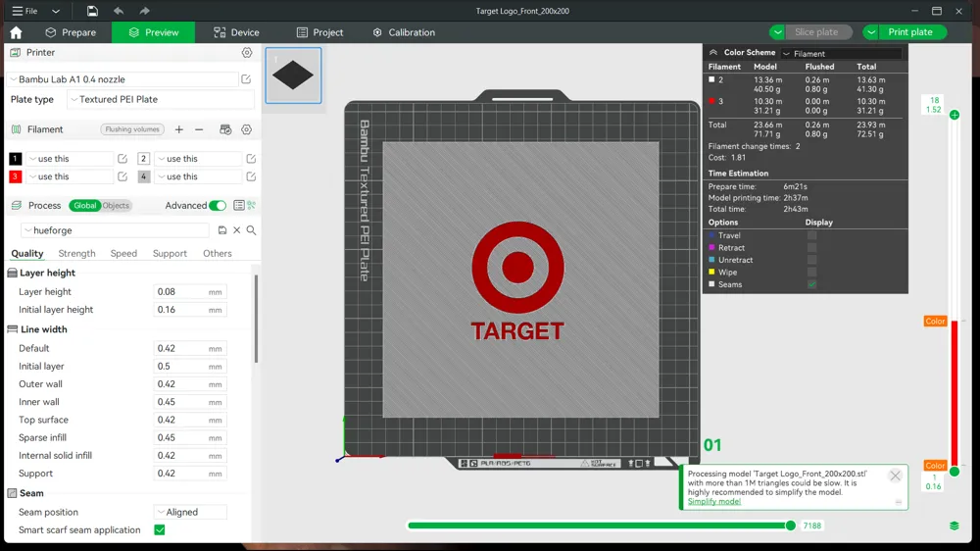Click Print plate button
The image size is (980, 551).
coord(911,32)
